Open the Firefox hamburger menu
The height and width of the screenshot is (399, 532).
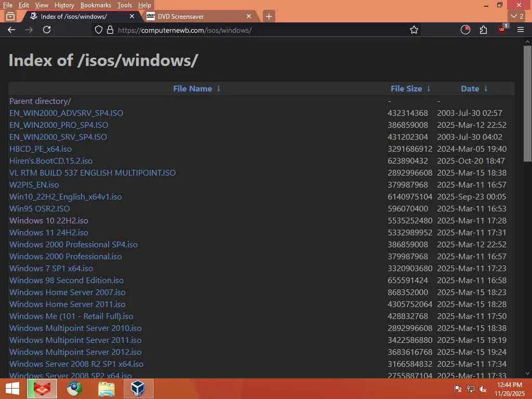(x=521, y=30)
